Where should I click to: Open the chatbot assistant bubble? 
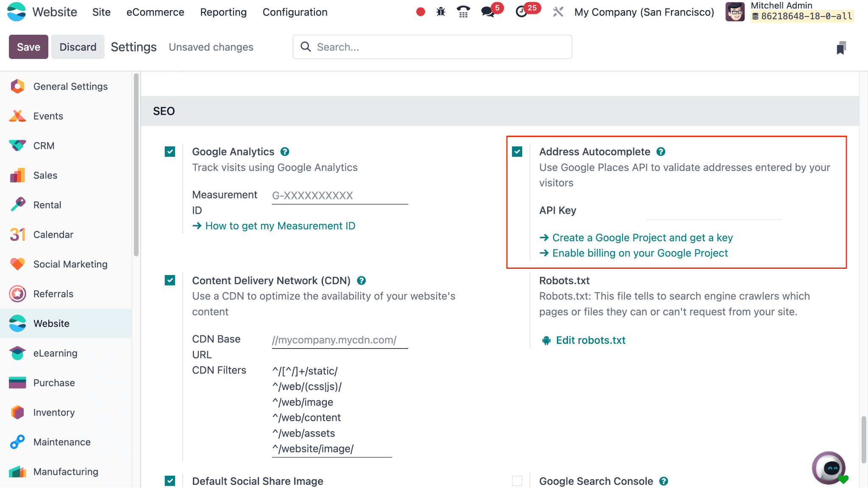point(829,468)
